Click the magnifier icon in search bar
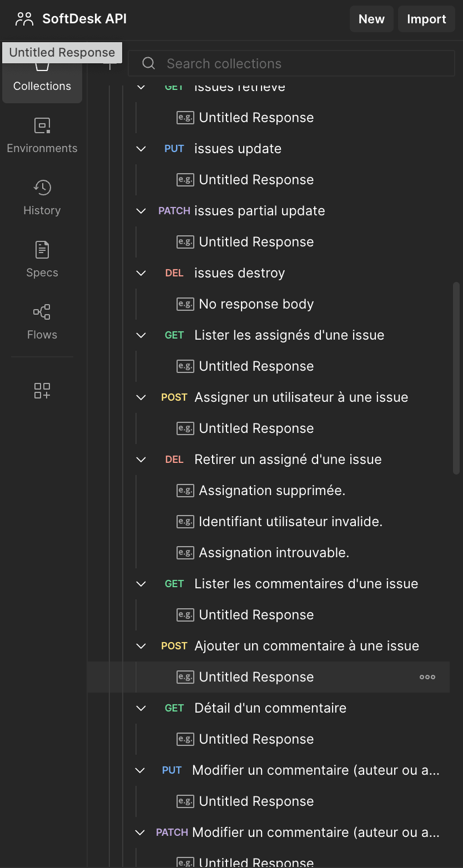The image size is (463, 868). (148, 63)
